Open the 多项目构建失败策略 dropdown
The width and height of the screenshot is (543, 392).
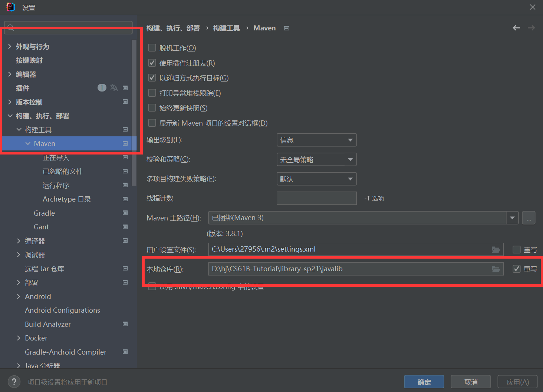pyautogui.click(x=317, y=179)
